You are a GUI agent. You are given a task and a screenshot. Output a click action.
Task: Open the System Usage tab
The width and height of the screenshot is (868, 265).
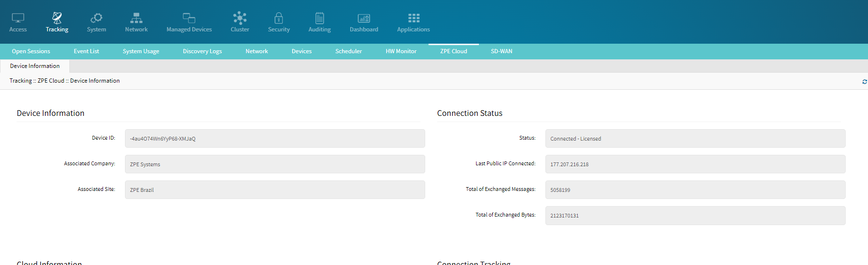click(x=141, y=51)
